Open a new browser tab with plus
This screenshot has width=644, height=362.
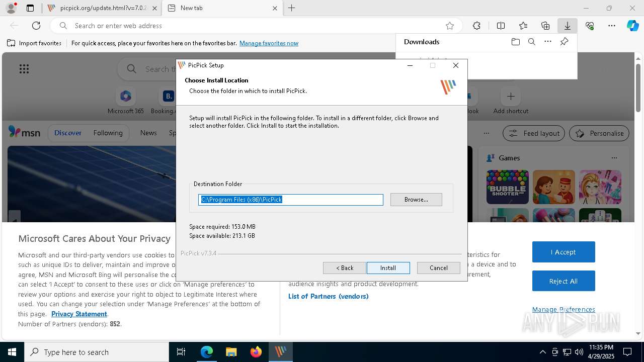click(x=291, y=8)
